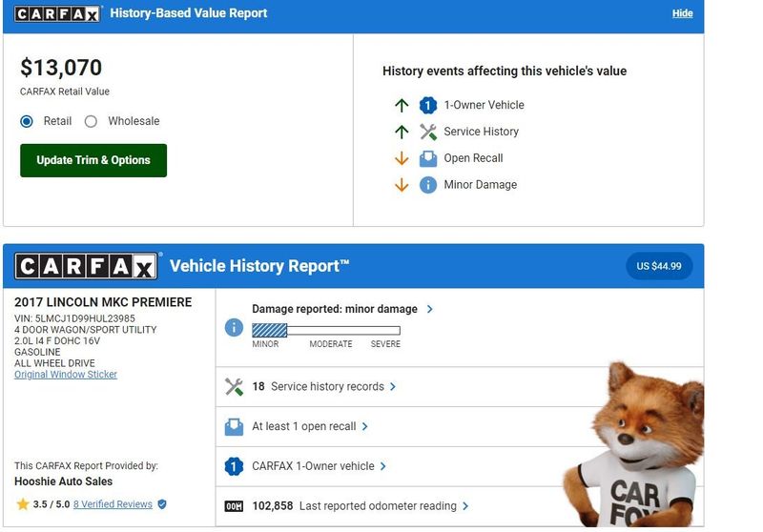This screenshot has width=763, height=532.
Task: Click the blue verified shield icon
Action: pyautogui.click(x=162, y=504)
